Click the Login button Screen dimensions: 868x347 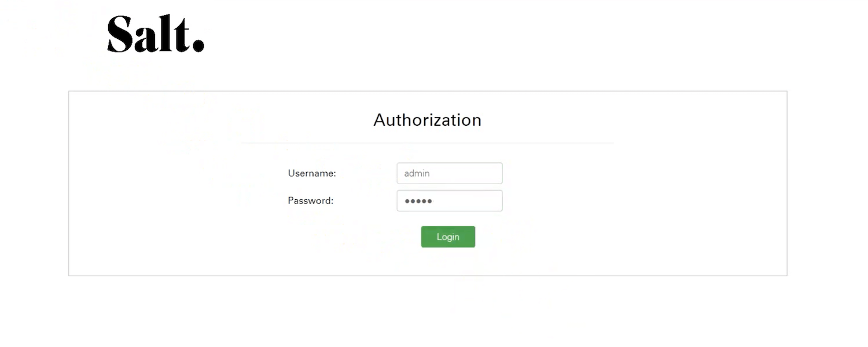coord(448,237)
